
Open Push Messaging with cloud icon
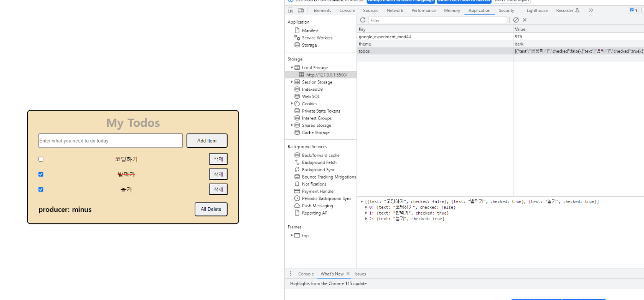[317, 206]
